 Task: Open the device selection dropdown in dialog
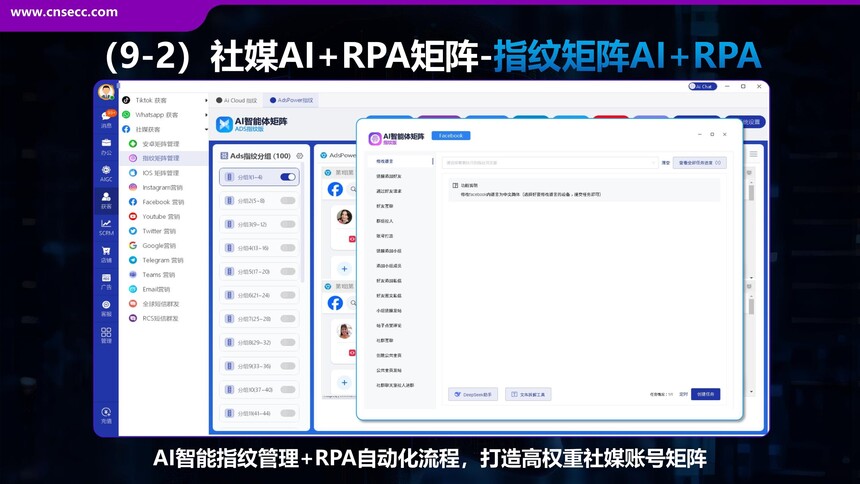click(550, 162)
